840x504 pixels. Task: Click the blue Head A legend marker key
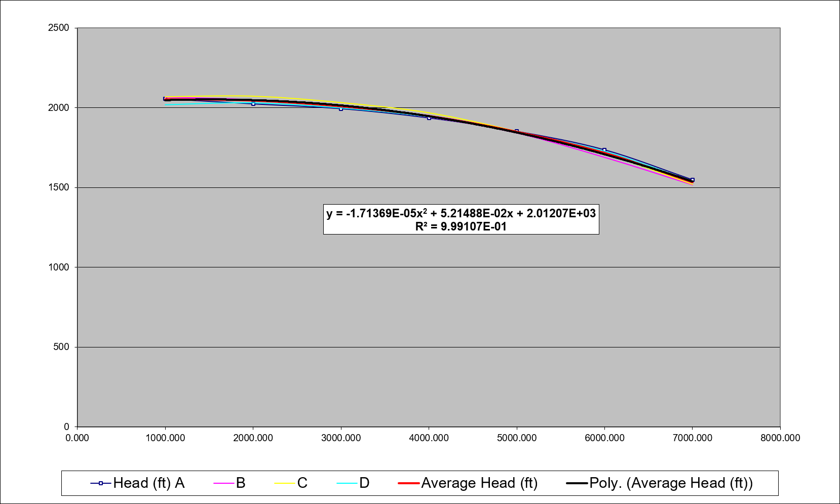[x=101, y=483]
